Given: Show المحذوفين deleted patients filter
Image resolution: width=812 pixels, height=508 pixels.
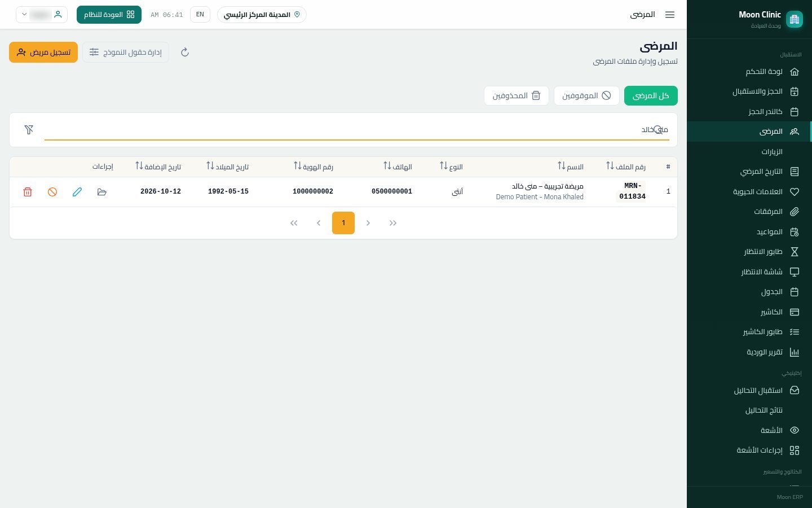Looking at the screenshot, I should (517, 96).
